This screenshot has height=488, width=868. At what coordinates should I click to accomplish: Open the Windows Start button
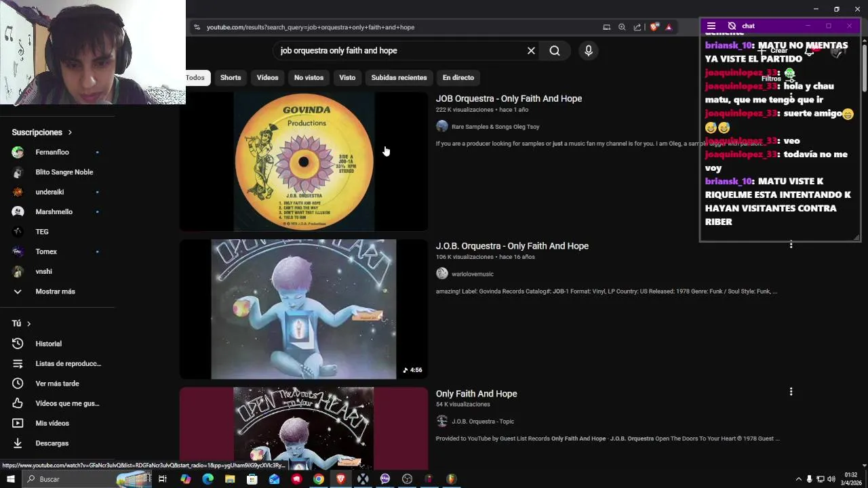pyautogui.click(x=11, y=479)
